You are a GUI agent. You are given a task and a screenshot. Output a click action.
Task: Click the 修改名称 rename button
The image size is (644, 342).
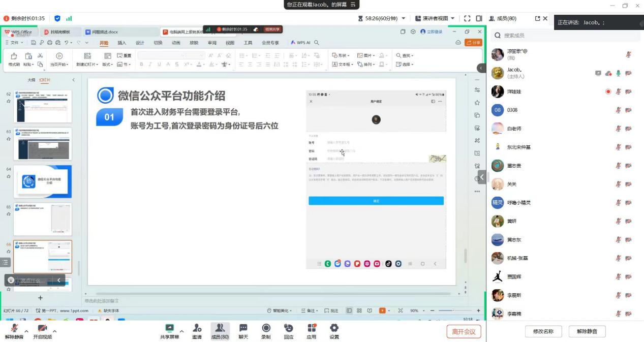click(543, 331)
